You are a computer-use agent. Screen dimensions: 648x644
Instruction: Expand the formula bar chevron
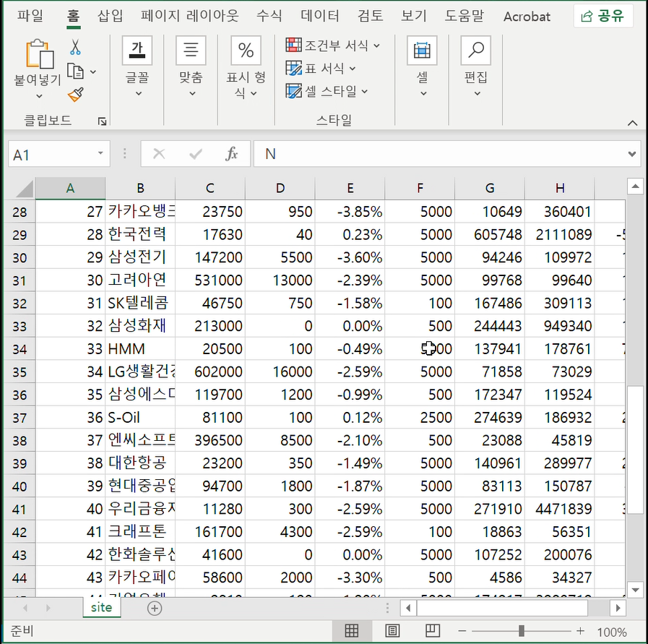(632, 154)
